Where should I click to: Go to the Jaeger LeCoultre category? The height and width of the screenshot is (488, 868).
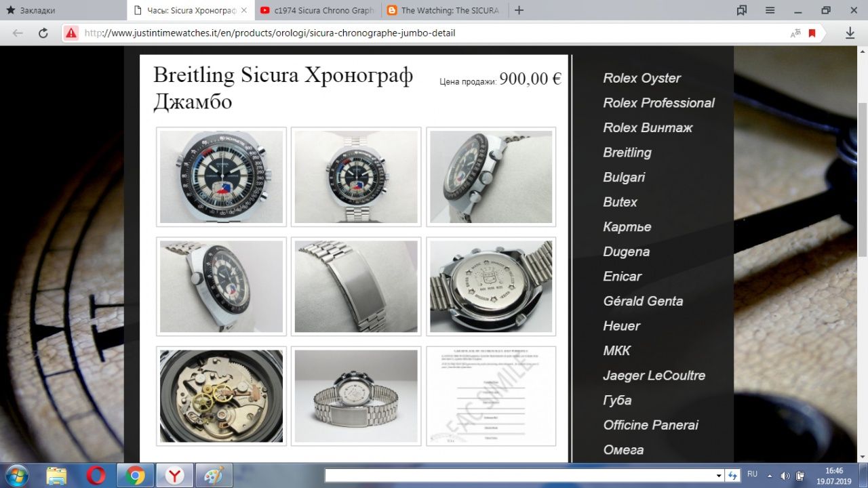point(654,375)
